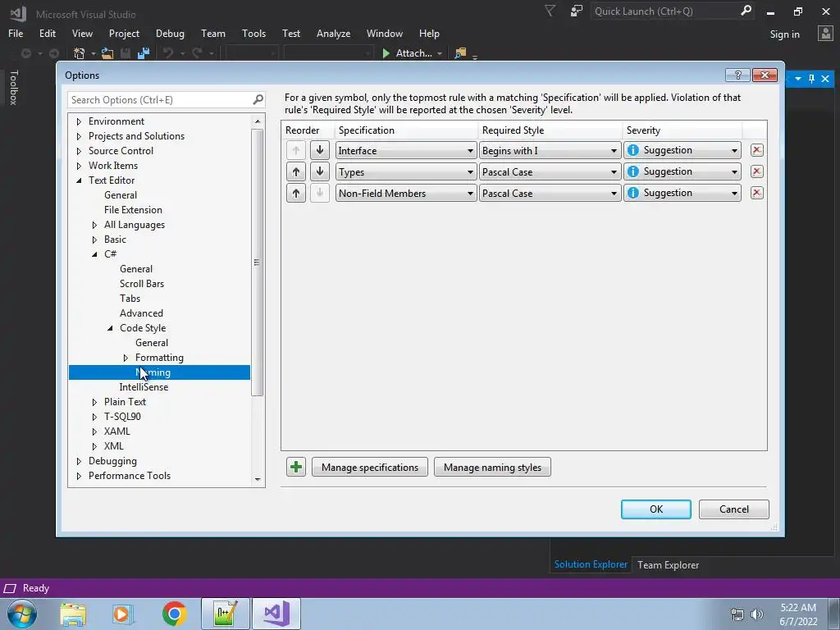The width and height of the screenshot is (840, 630).
Task: Open the Edit menu
Action: pos(47,33)
